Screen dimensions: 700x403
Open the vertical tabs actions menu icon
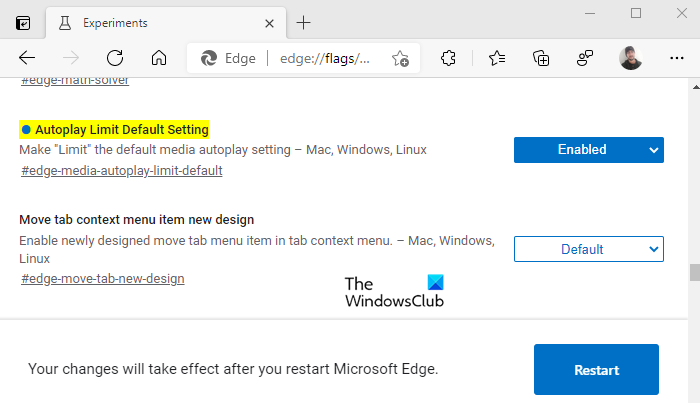pos(23,22)
